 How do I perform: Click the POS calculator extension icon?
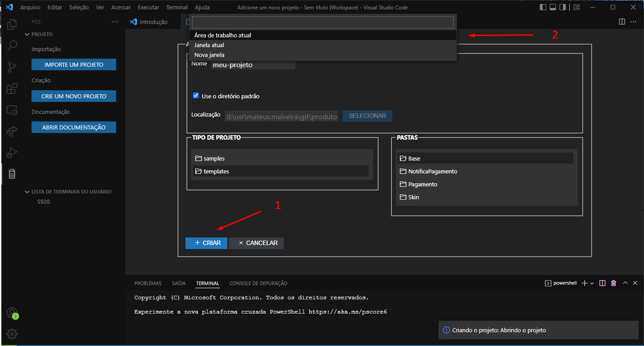(x=12, y=174)
